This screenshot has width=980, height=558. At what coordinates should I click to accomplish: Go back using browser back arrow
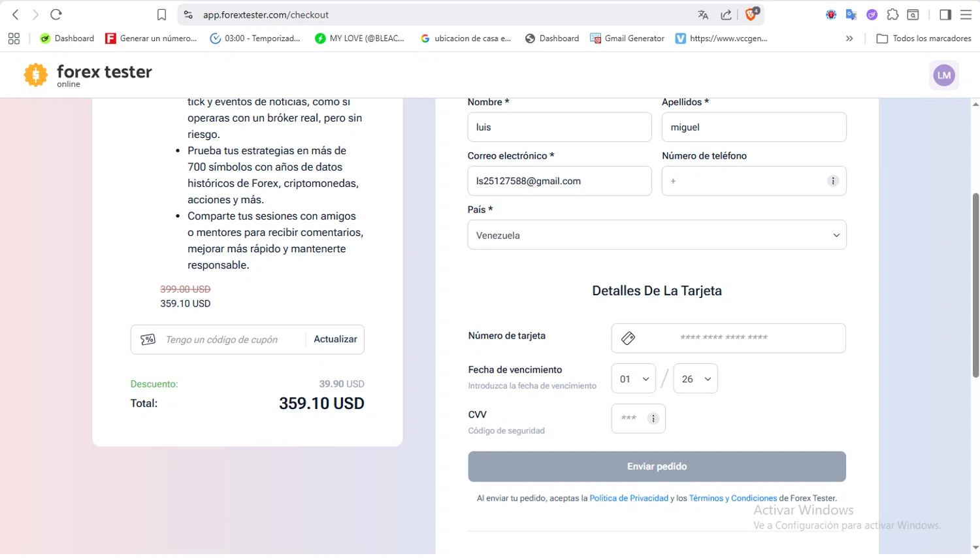point(16,14)
